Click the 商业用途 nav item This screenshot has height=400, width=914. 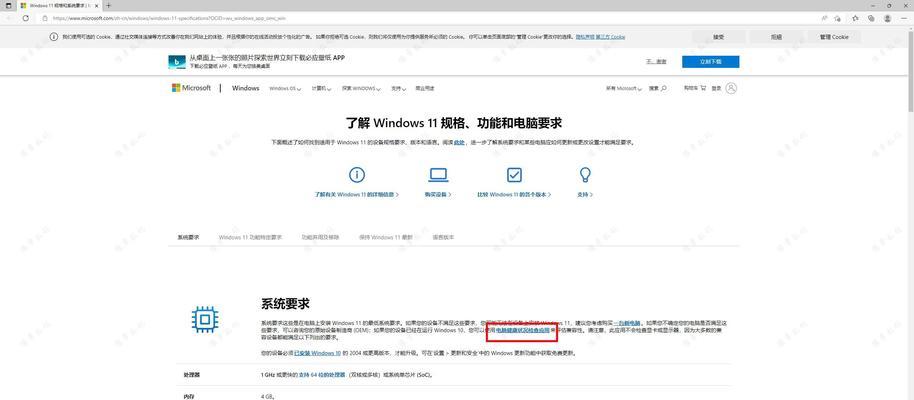424,89
